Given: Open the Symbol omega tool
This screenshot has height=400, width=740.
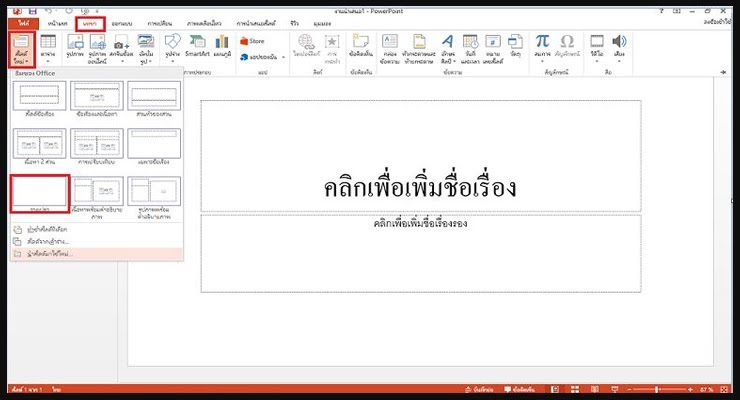Looking at the screenshot, I should (x=567, y=42).
